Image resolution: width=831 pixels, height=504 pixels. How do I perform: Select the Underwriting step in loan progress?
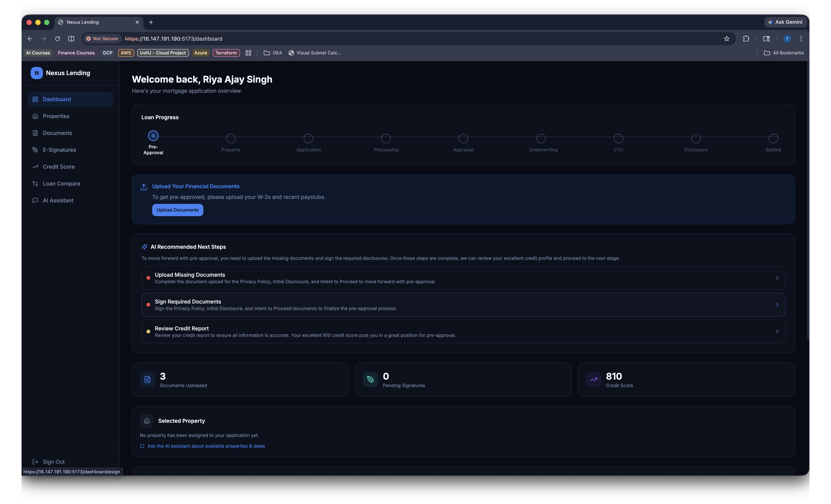point(541,139)
